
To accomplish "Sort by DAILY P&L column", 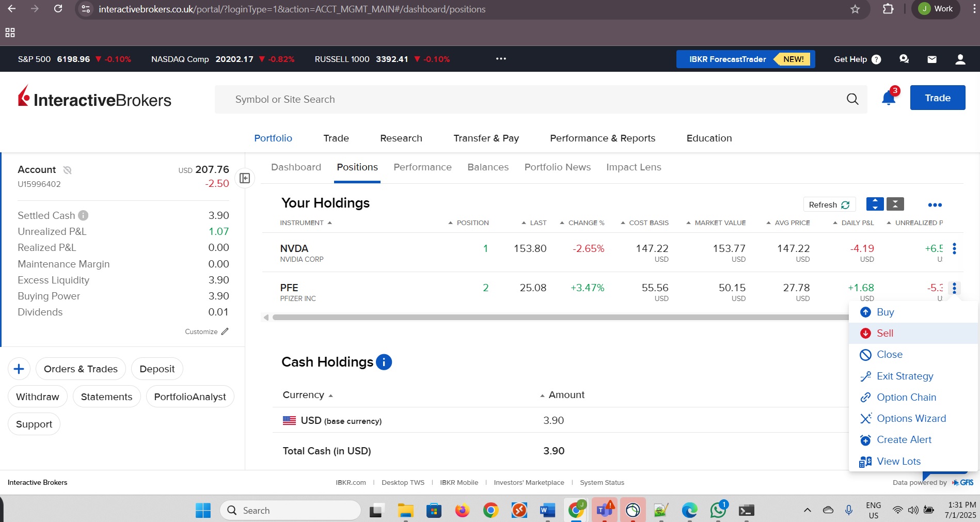I will pos(853,223).
